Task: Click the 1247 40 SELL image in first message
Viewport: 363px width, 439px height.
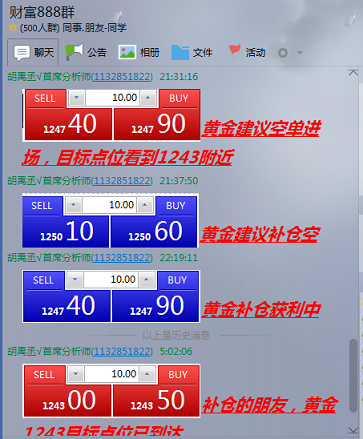Action: click(x=68, y=124)
